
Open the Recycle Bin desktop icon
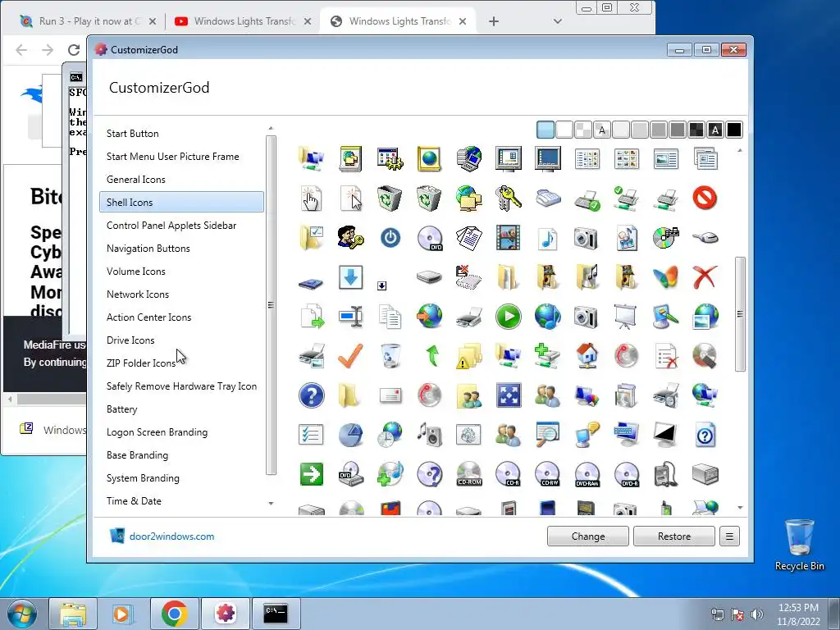[x=799, y=545]
